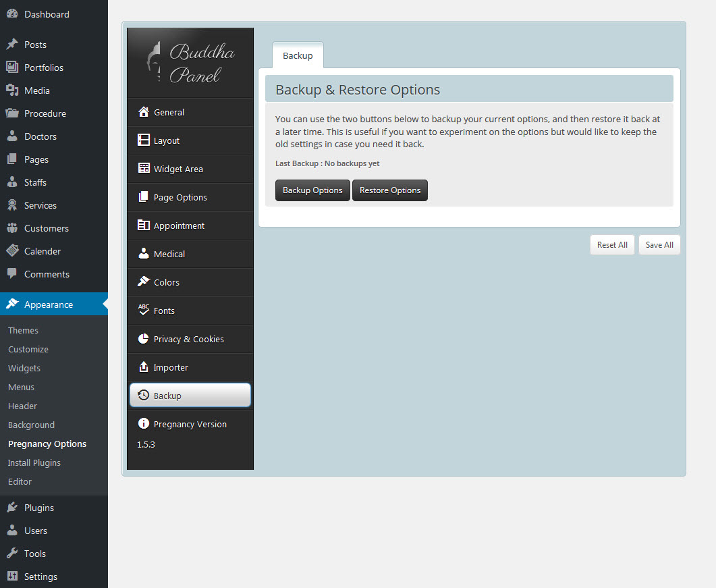716x588 pixels.
Task: Click the Save All button
Action: click(659, 245)
